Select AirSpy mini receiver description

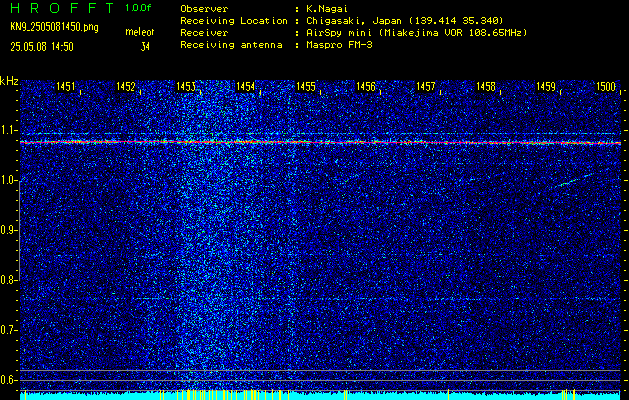point(416,32)
